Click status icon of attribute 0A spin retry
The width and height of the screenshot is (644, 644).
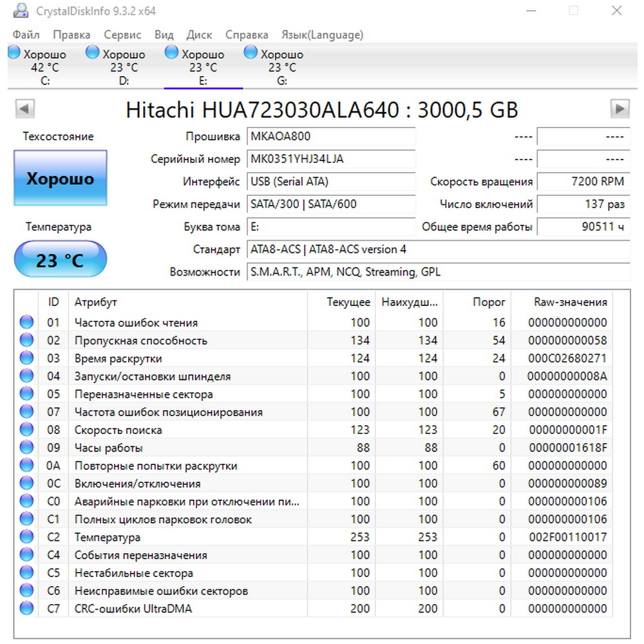pyautogui.click(x=26, y=465)
